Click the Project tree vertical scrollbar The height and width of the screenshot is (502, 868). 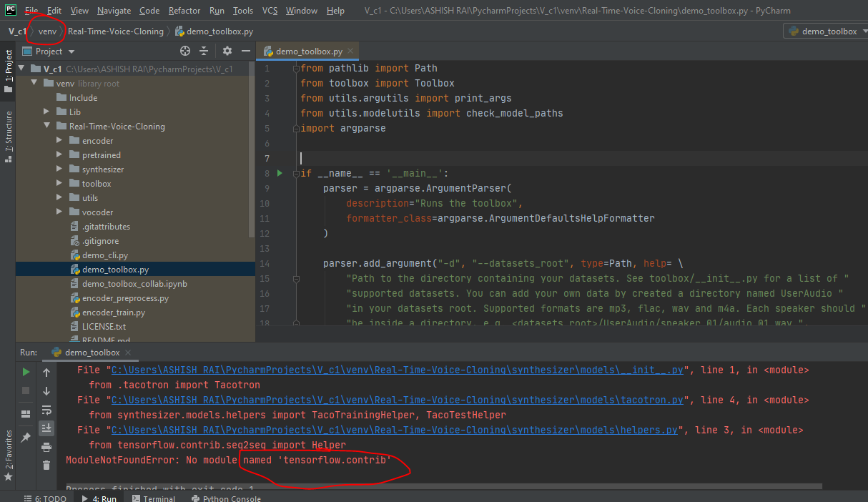tap(251, 150)
